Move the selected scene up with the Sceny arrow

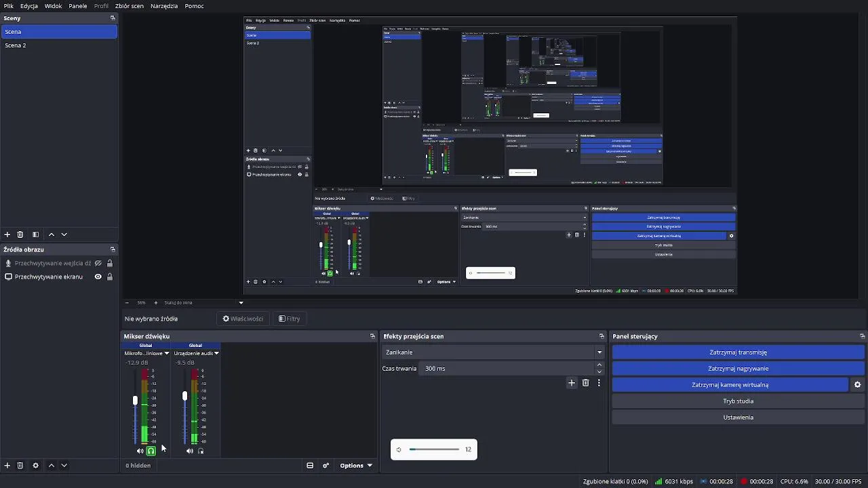51,235
